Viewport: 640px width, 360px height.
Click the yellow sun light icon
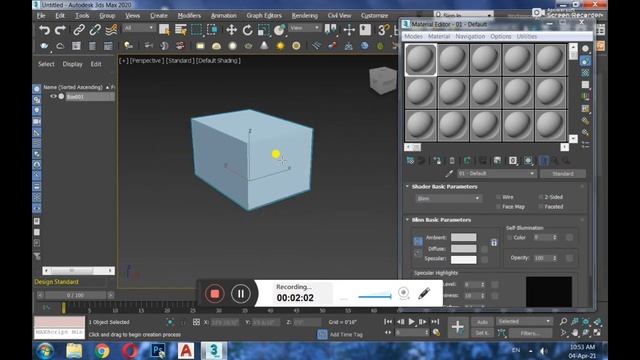[280, 46]
